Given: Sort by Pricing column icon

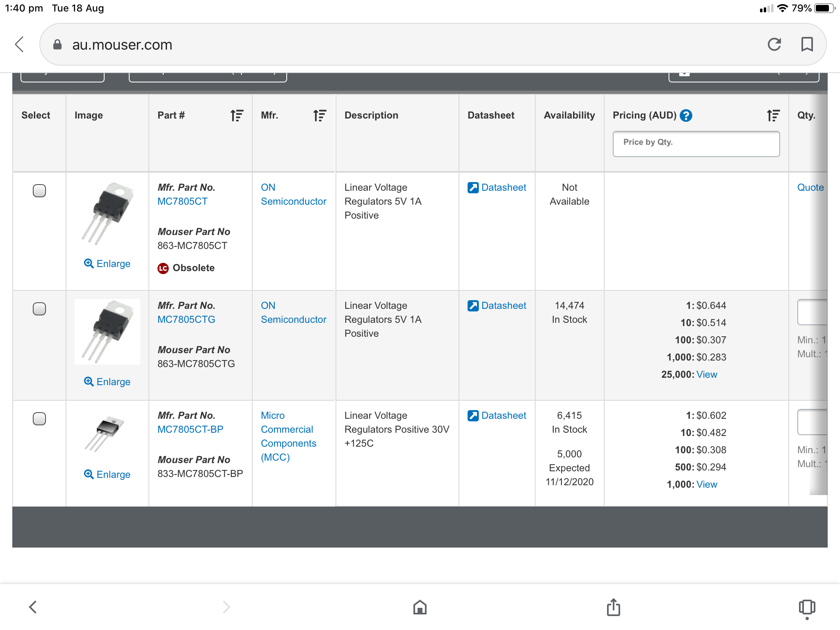Looking at the screenshot, I should (x=774, y=116).
